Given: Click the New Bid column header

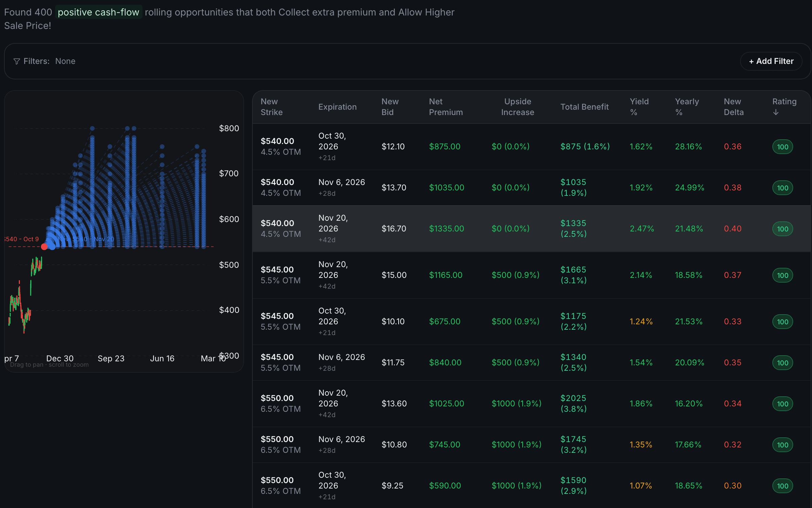Looking at the screenshot, I should coord(390,107).
